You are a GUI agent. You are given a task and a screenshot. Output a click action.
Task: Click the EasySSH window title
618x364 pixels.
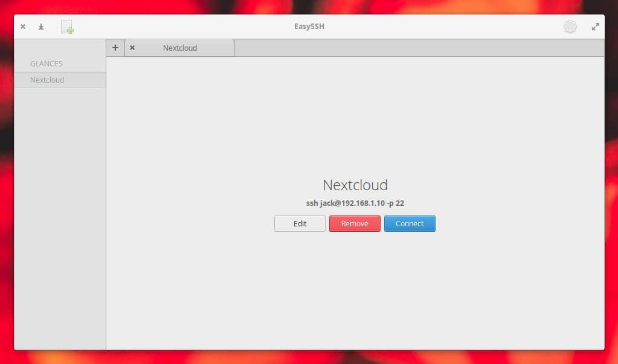[x=309, y=27]
